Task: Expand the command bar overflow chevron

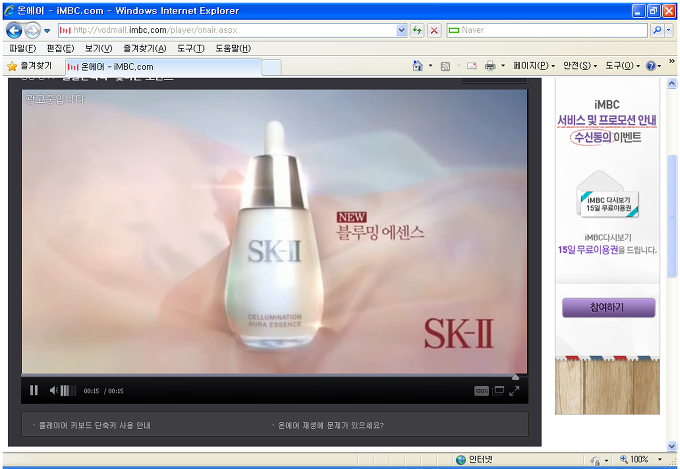Action: (671, 62)
